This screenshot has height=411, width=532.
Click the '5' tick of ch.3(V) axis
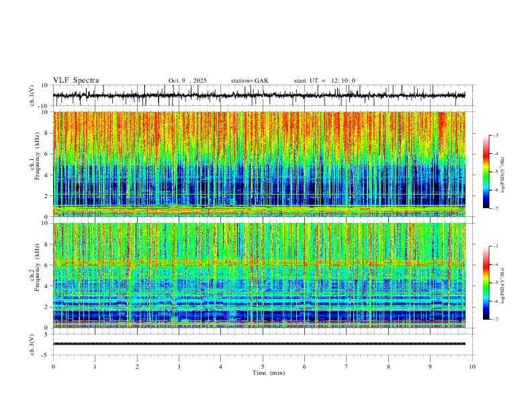point(46,334)
